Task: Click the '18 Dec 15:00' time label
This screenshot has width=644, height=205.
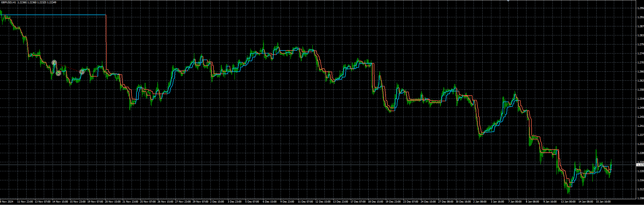Action: [x=376, y=202]
